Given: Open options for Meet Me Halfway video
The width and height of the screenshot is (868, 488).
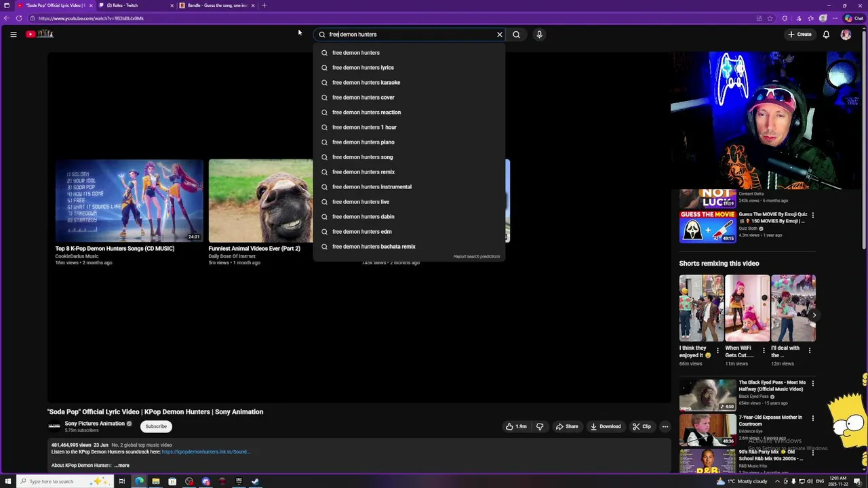Looking at the screenshot, I should click(x=812, y=384).
